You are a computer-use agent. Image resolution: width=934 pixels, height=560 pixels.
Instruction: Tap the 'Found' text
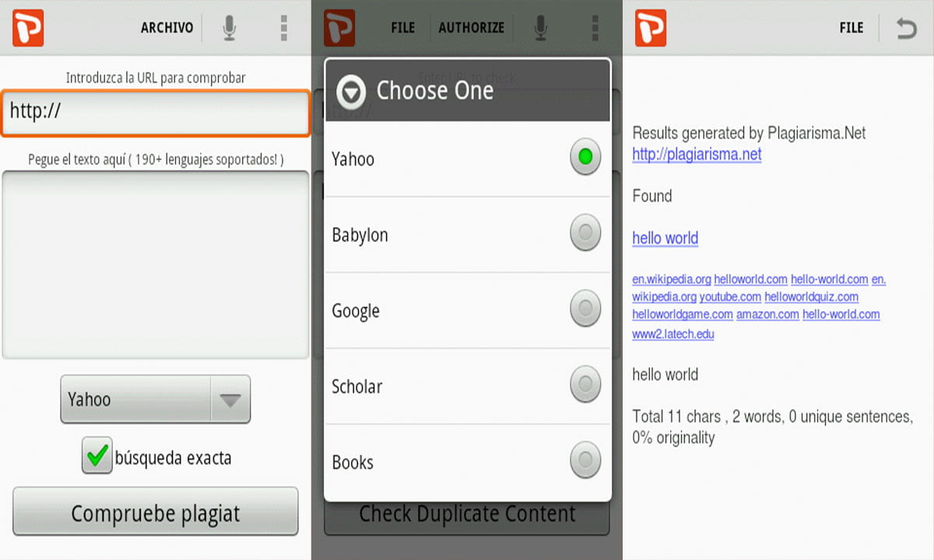[x=652, y=196]
